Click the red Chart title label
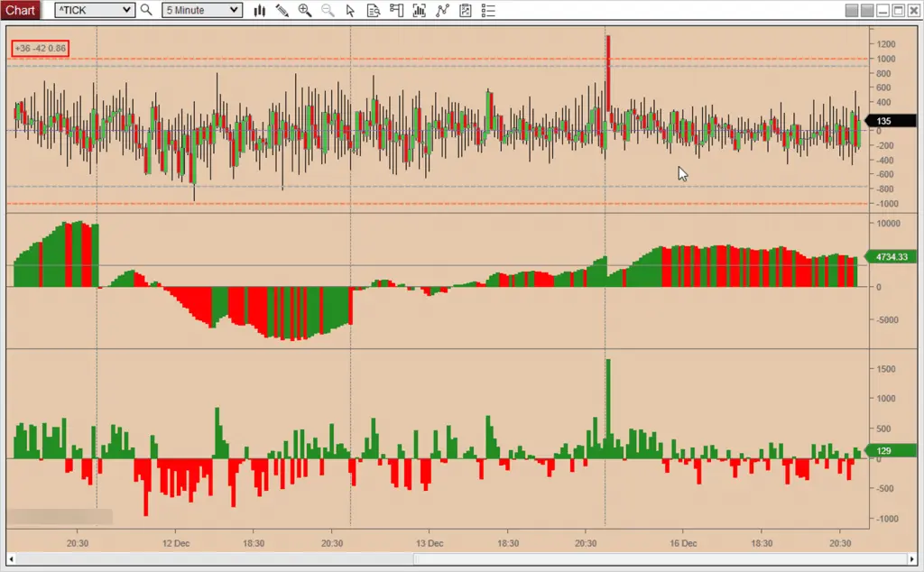 [22, 11]
